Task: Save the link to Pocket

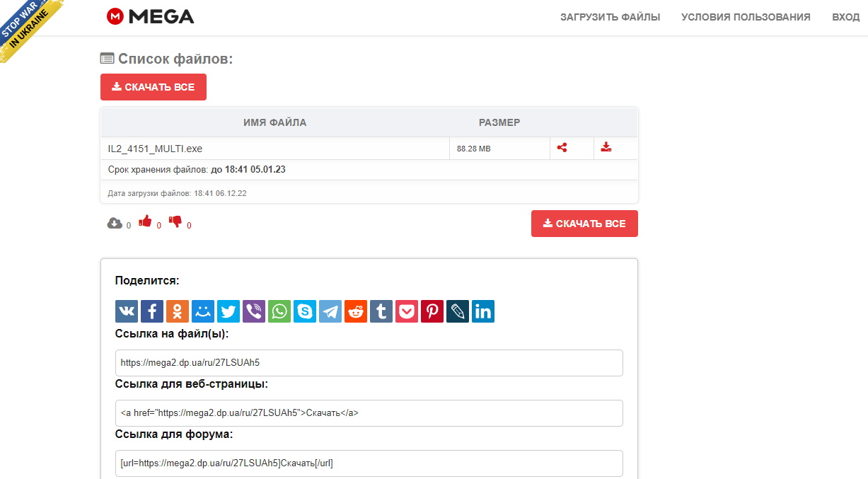Action: click(x=407, y=311)
